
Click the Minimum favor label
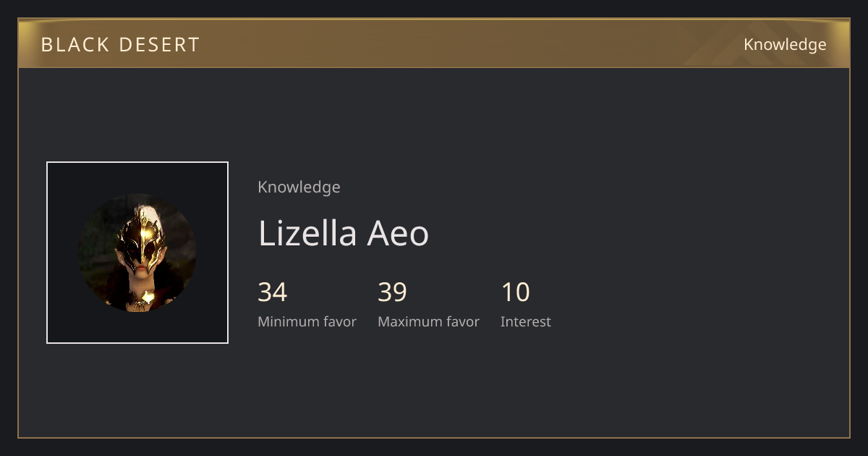coord(307,321)
